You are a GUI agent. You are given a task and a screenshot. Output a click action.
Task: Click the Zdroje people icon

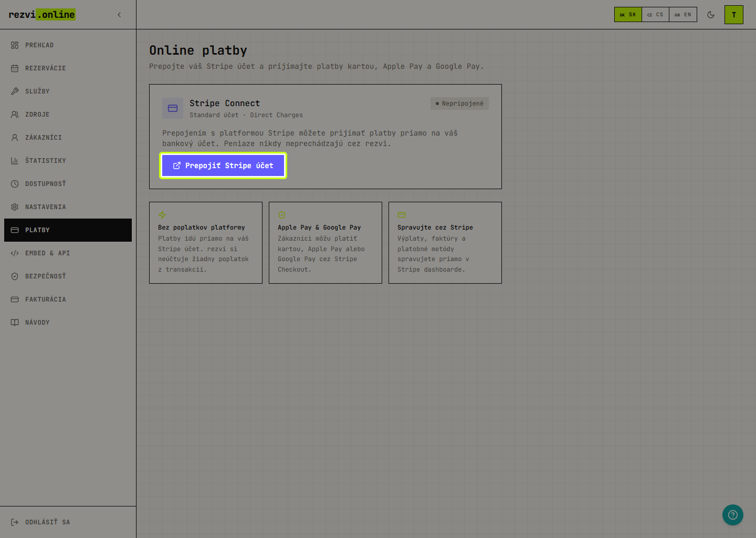click(x=15, y=115)
